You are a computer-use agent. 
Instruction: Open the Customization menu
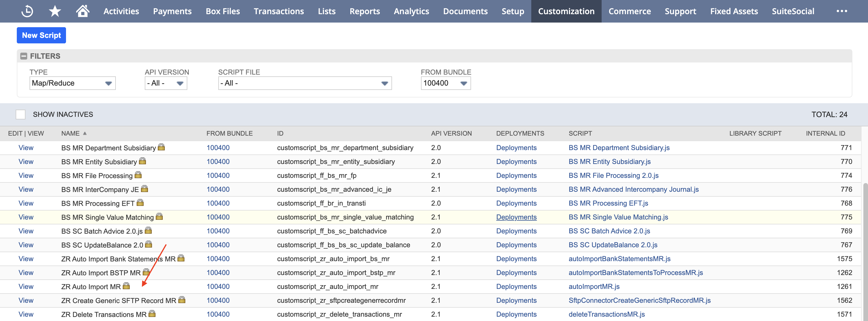[566, 11]
